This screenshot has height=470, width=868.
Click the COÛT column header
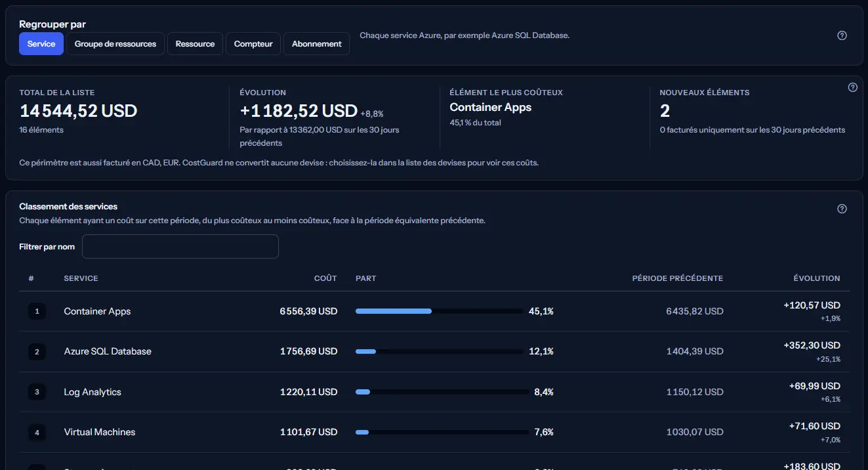[x=325, y=278]
